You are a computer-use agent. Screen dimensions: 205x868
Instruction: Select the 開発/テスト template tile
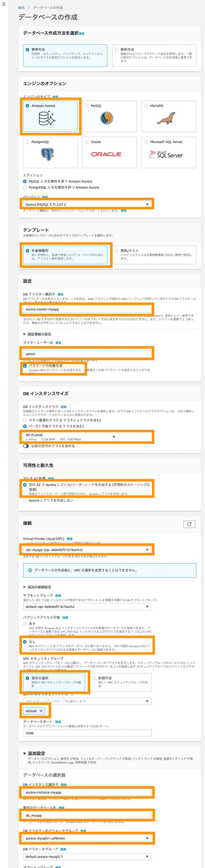[x=154, y=255]
